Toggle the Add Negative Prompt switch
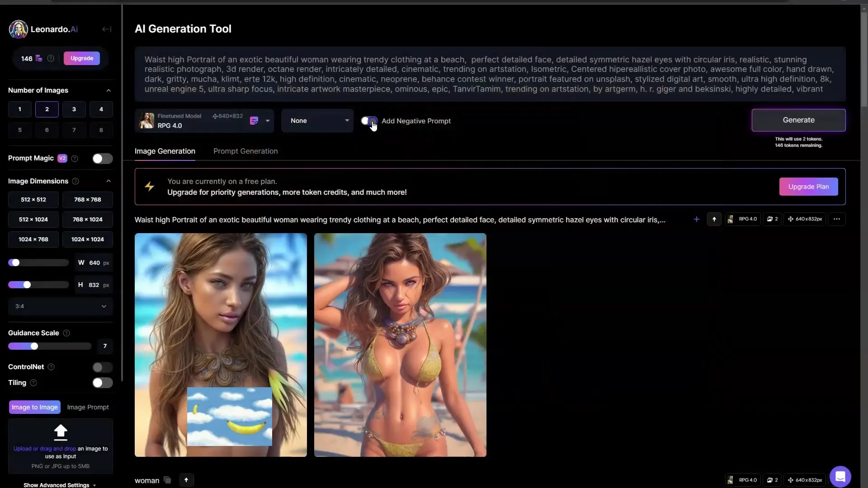 [x=369, y=120]
